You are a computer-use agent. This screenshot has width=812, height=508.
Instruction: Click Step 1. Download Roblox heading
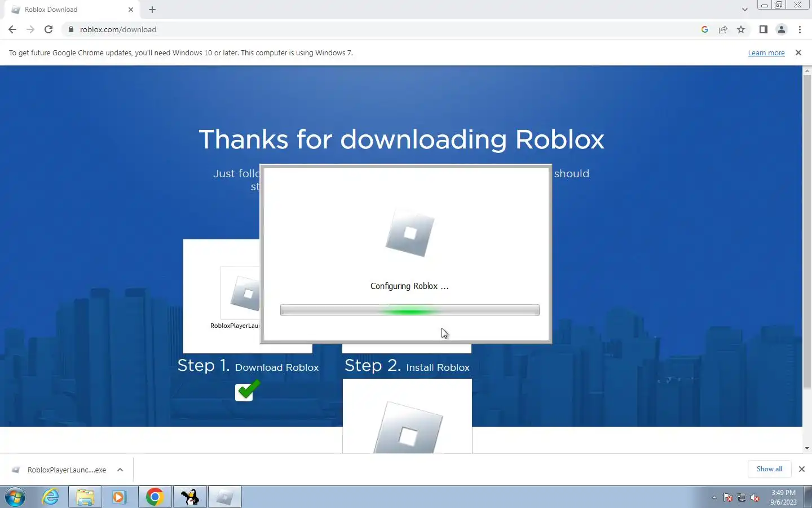click(248, 366)
